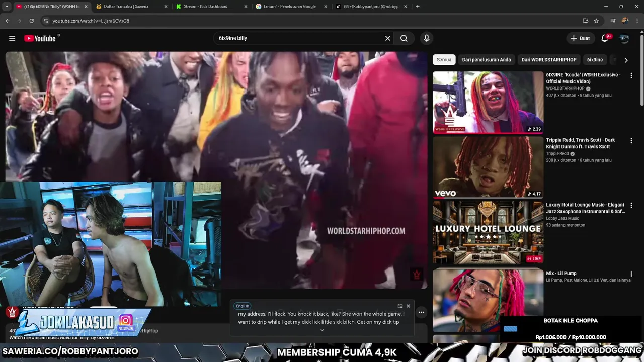Select the Dari WORLDSTARHIPHOP chip

549,60
